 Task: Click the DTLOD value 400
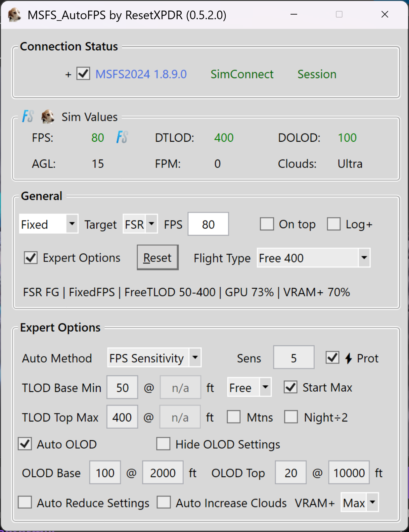[x=224, y=137]
